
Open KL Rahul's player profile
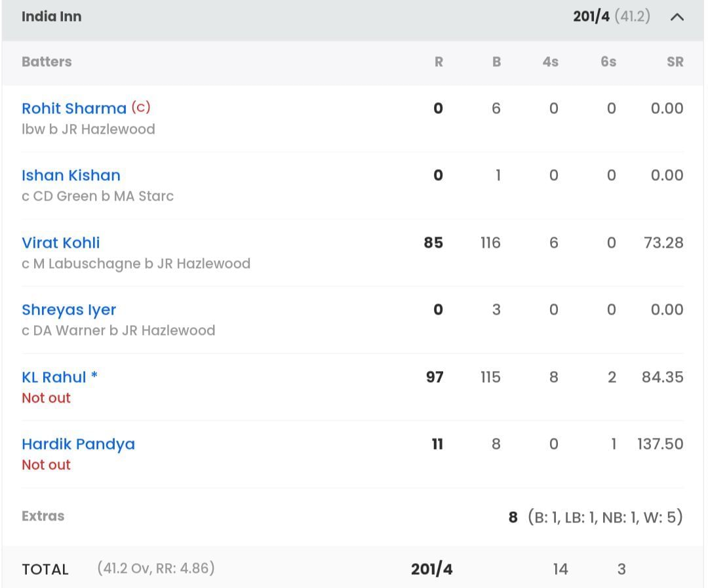(x=52, y=377)
